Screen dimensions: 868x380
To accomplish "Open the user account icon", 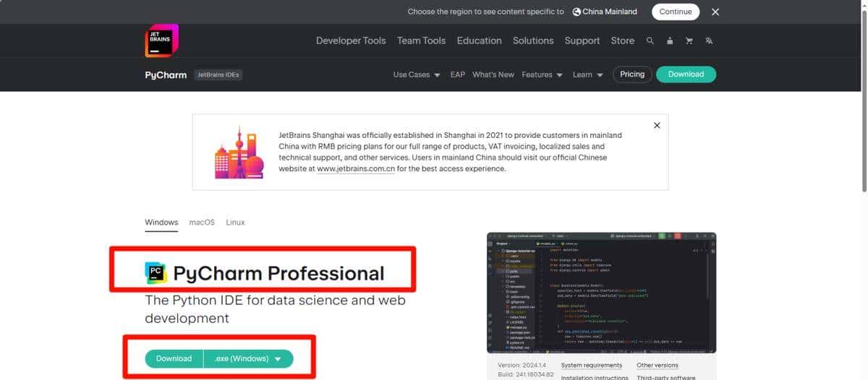I will [670, 41].
